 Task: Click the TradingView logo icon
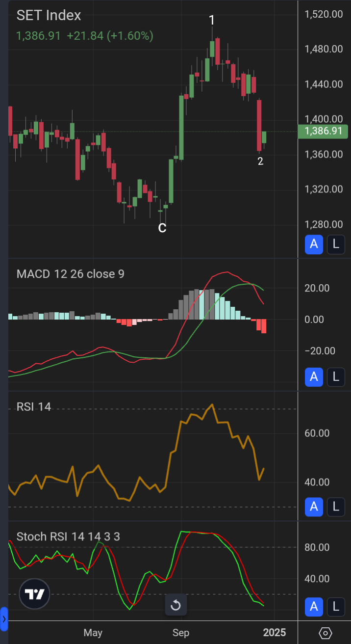[35, 594]
